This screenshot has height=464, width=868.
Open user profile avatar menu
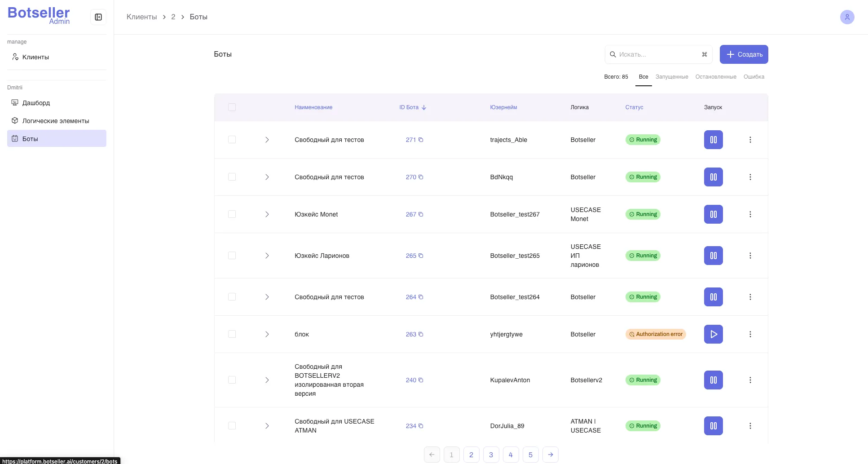pyautogui.click(x=847, y=17)
